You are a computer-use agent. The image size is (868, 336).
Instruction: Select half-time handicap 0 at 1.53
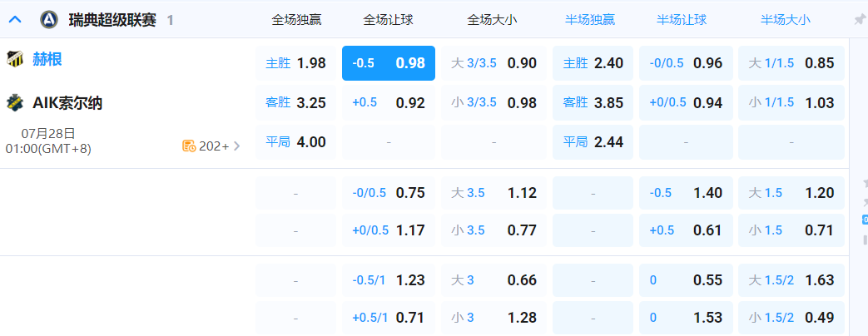[686, 318]
